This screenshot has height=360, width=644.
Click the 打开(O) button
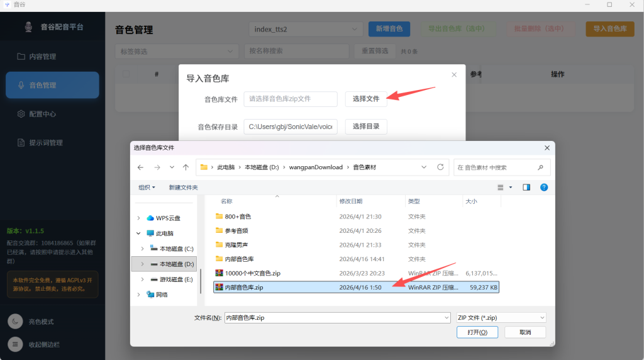[x=477, y=332]
